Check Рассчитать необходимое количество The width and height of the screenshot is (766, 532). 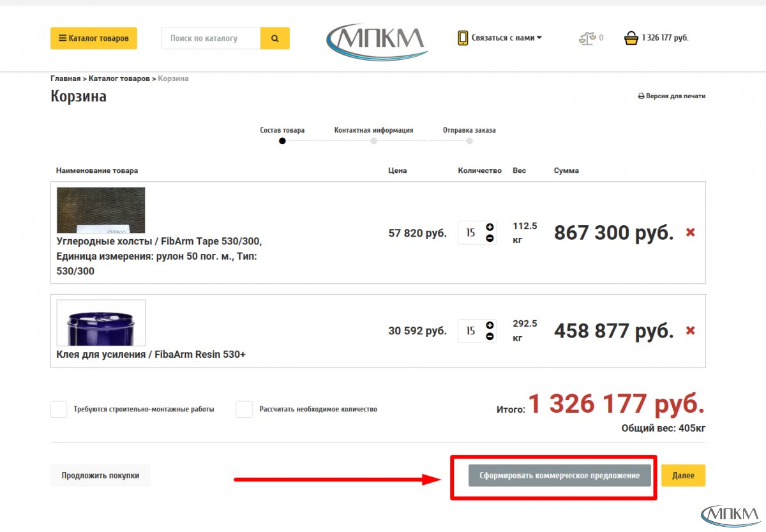pyautogui.click(x=244, y=410)
